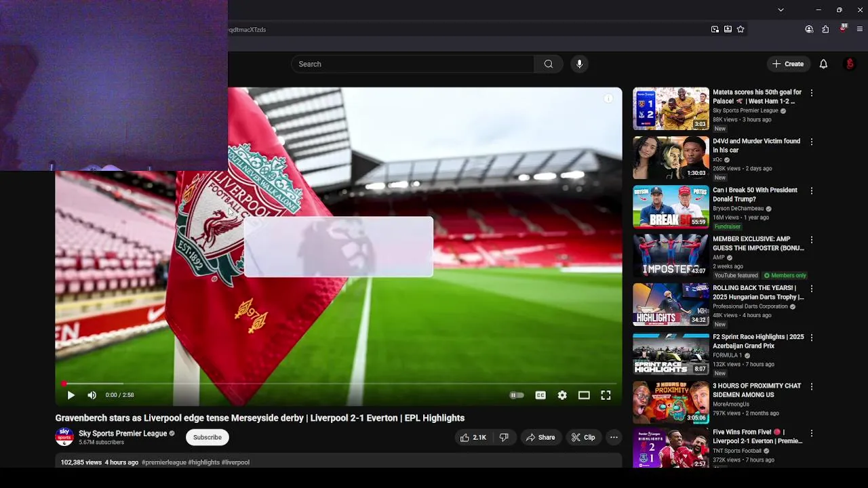Open the Five Wins From Five video title
This screenshot has height=488, width=868.
click(757, 436)
